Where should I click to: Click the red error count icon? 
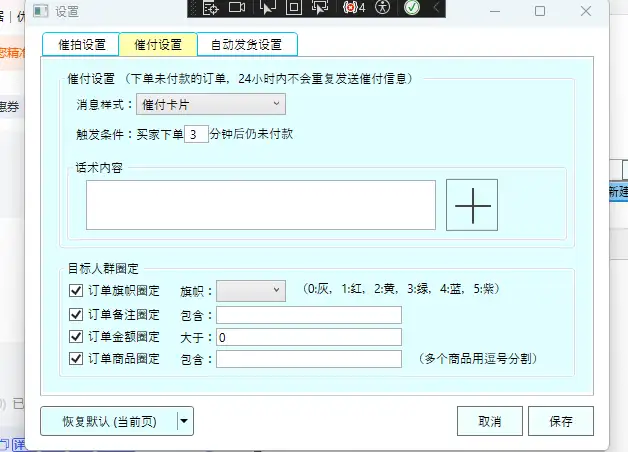pos(352,7)
